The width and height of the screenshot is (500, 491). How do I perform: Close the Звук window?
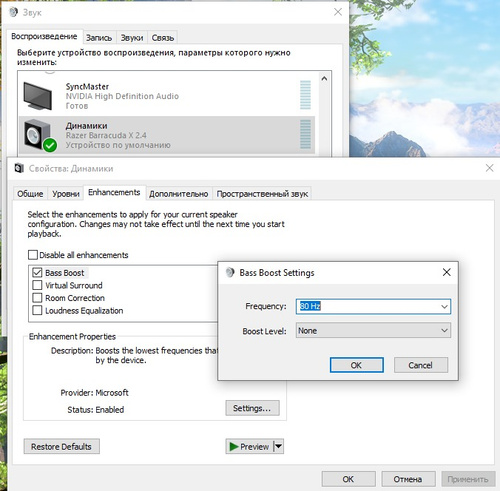[x=338, y=12]
